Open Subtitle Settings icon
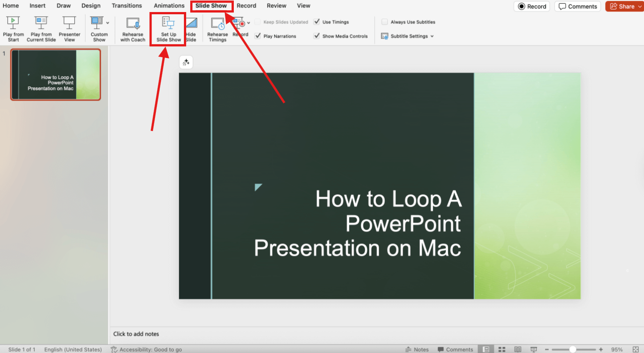644x353 pixels. tap(384, 36)
